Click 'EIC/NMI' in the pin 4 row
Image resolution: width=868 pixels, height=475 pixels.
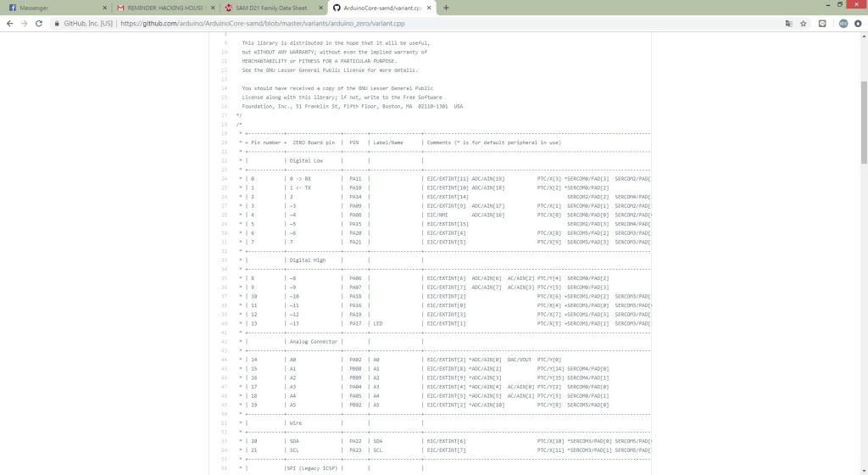(x=437, y=215)
